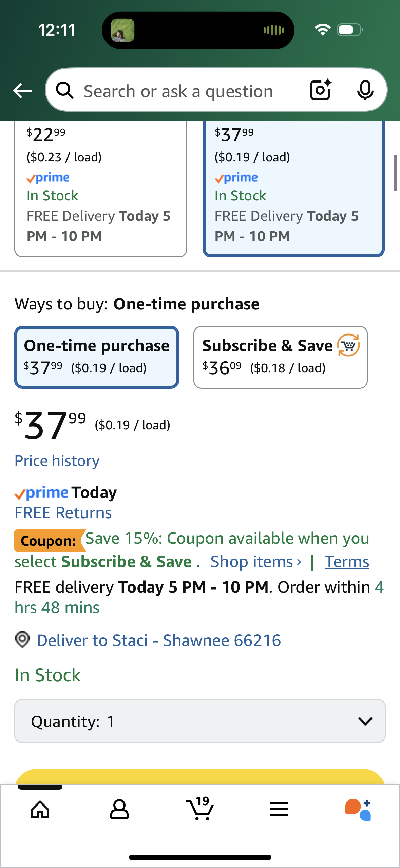Image resolution: width=400 pixels, height=868 pixels.
Task: Open camera lens search icon
Action: point(321,90)
